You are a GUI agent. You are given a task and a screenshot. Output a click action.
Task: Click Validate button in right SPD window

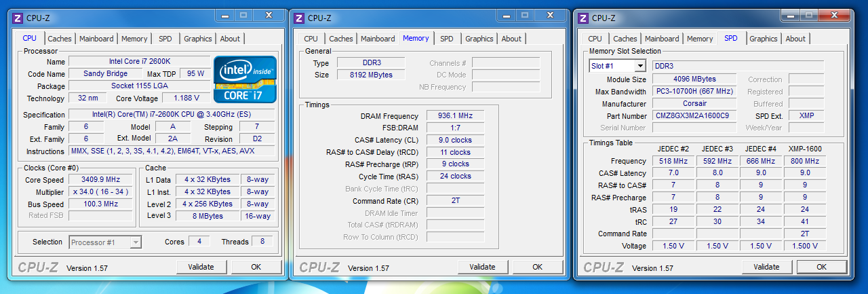coord(766,267)
